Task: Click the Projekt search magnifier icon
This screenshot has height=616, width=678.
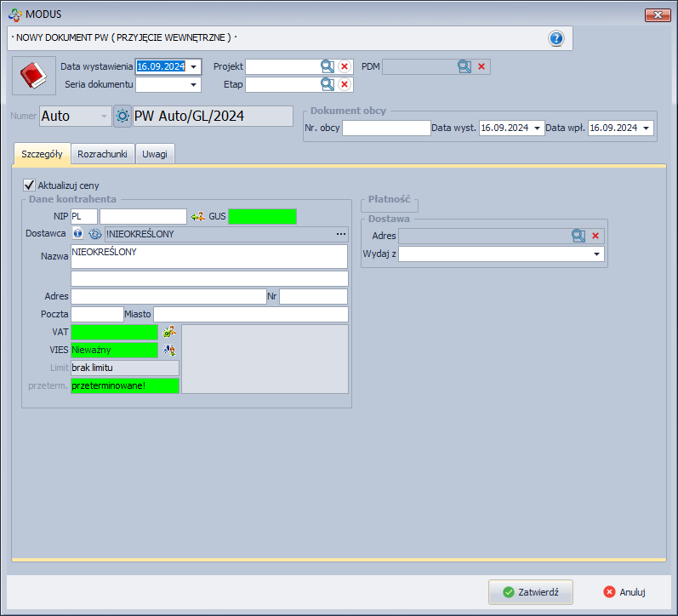Action: [x=328, y=66]
